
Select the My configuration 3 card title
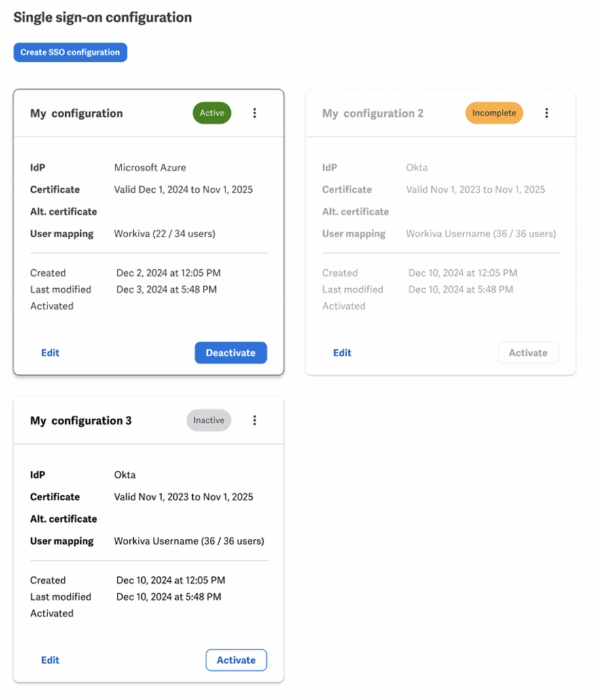pos(81,421)
